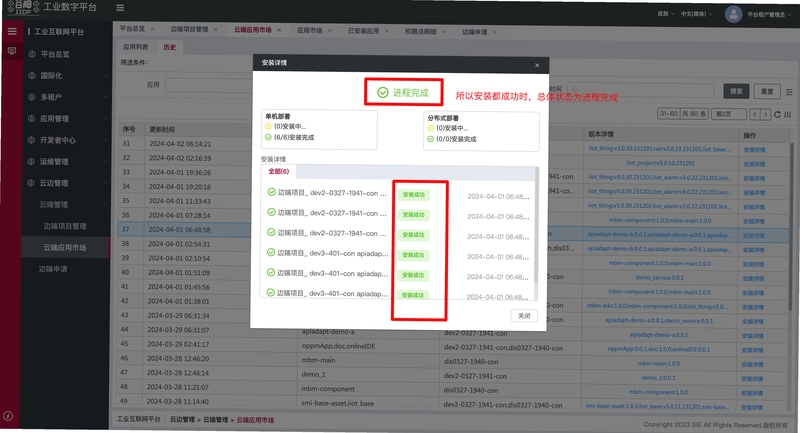Screen dimensions: 800x433
Task: Click the 工业互联网平台 breadcrumb
Action: coord(138,419)
